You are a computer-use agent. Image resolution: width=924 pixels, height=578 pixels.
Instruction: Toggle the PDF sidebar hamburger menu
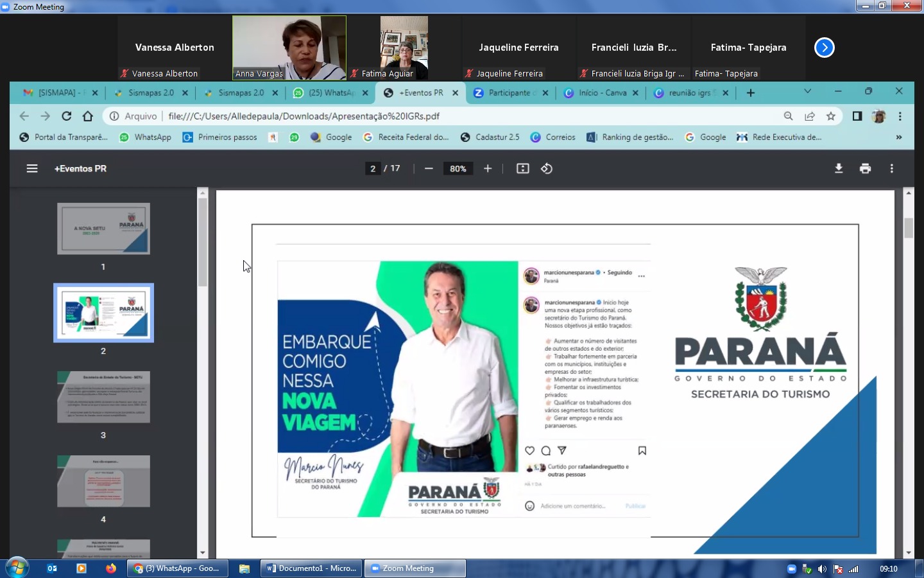click(x=32, y=168)
